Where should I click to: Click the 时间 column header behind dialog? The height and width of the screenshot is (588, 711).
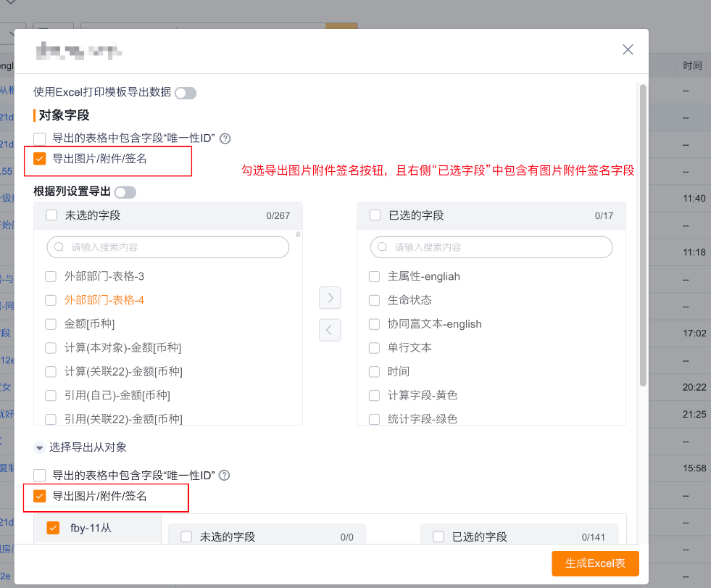pos(692,66)
